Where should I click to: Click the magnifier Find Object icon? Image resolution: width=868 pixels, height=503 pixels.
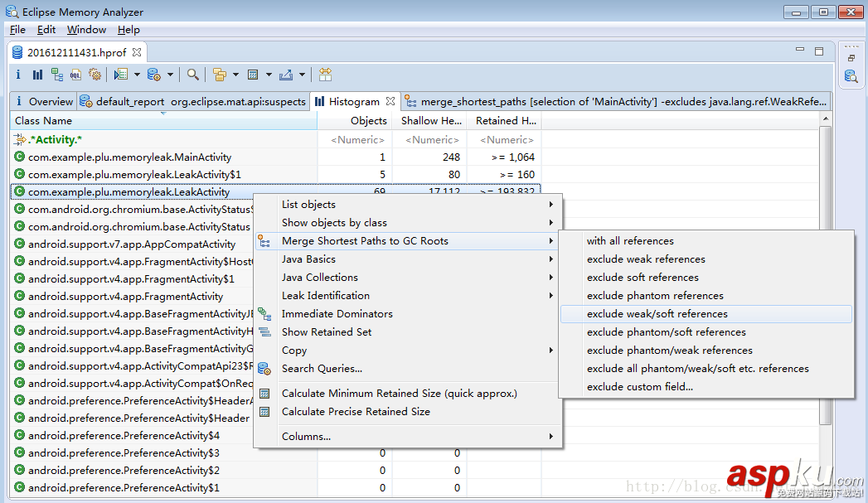click(192, 75)
